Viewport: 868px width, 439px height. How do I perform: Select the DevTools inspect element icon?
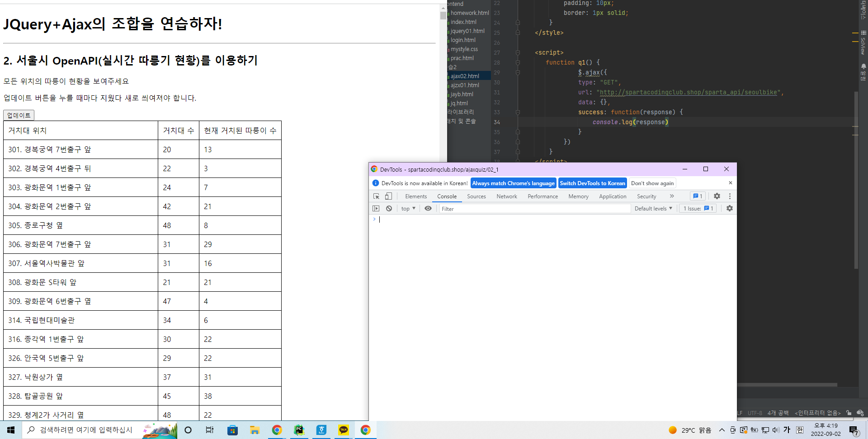376,196
